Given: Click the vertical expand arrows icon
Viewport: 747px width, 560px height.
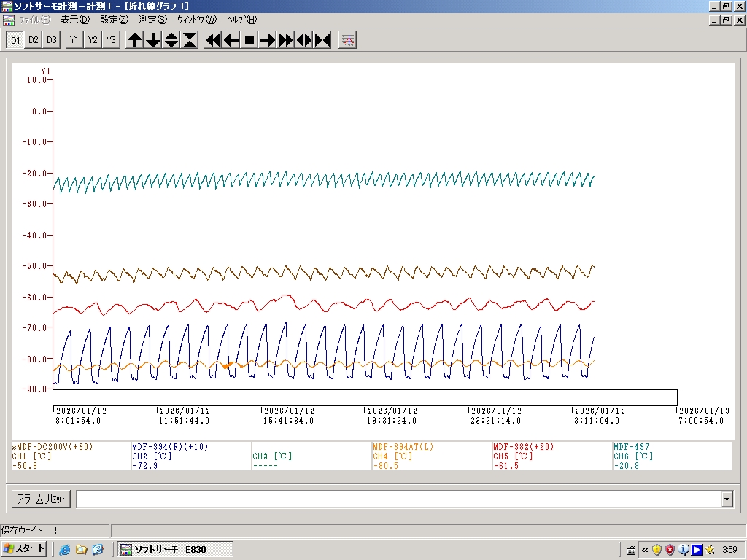Looking at the screenshot, I should tap(171, 40).
